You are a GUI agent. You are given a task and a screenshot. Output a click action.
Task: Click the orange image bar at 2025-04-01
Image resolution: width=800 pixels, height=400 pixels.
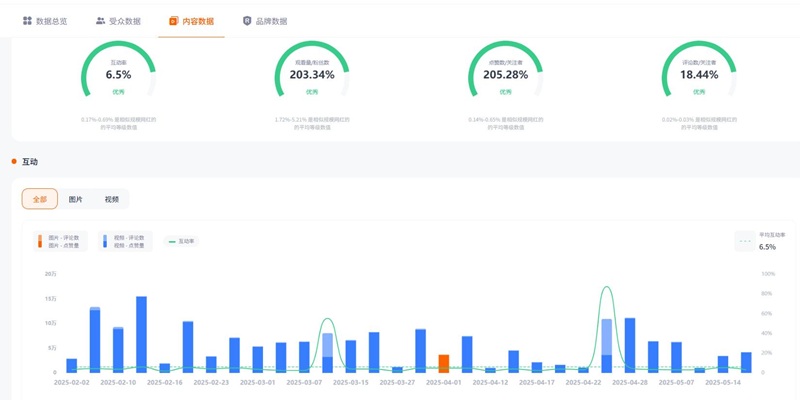(x=443, y=363)
